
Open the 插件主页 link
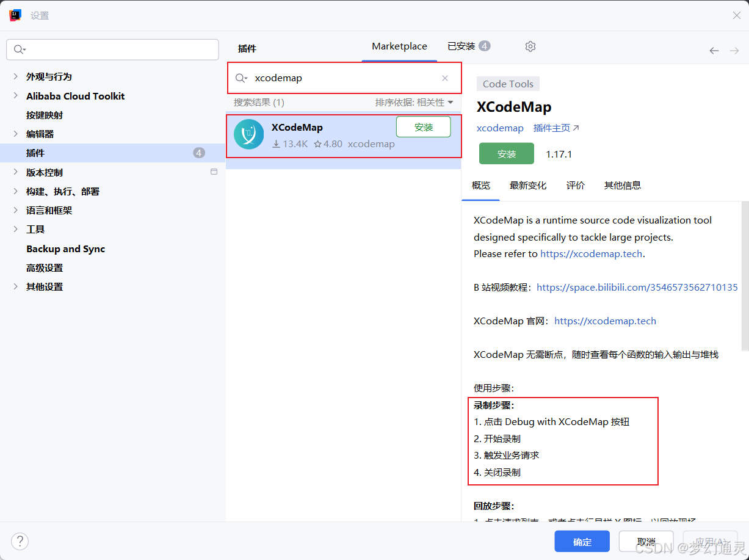pyautogui.click(x=556, y=128)
